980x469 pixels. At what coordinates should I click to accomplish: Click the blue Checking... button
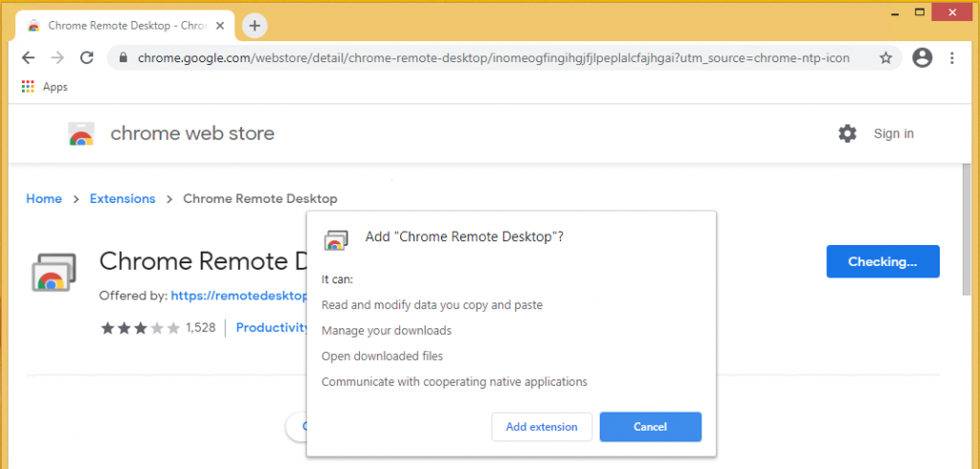pos(882,261)
